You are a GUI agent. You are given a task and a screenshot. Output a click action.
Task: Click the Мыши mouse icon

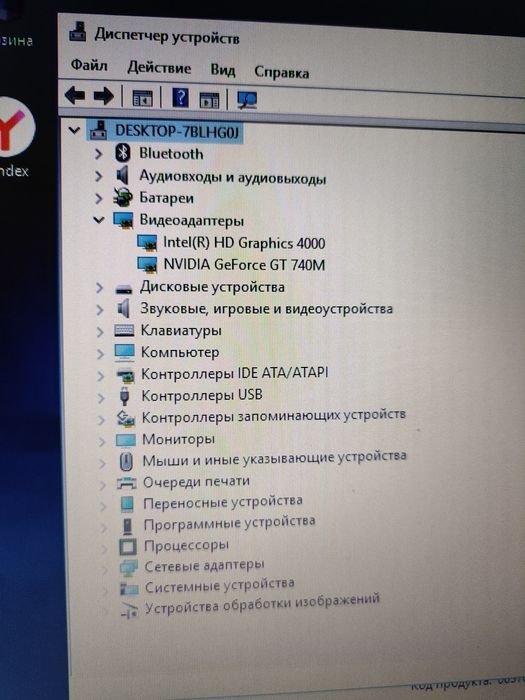point(126,461)
